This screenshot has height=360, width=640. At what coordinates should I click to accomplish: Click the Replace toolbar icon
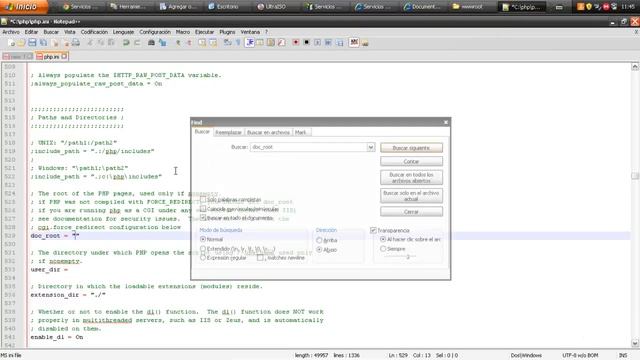[x=162, y=42]
